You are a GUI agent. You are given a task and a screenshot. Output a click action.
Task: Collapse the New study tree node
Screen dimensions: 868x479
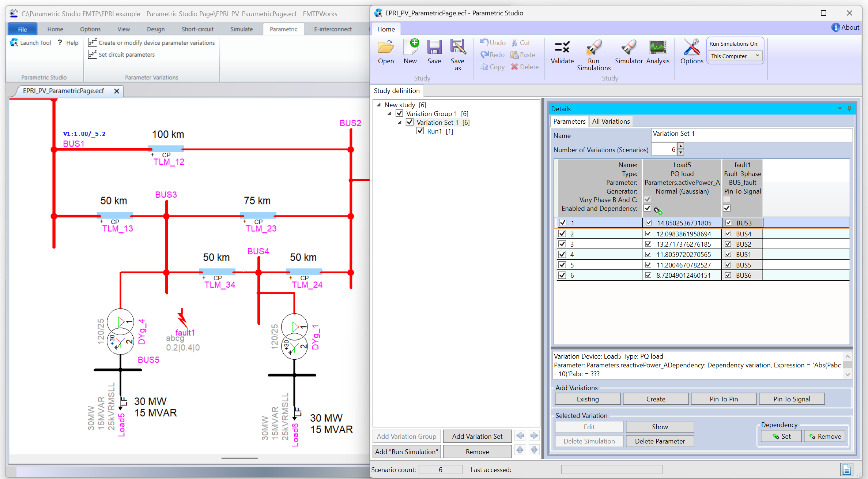(x=379, y=105)
